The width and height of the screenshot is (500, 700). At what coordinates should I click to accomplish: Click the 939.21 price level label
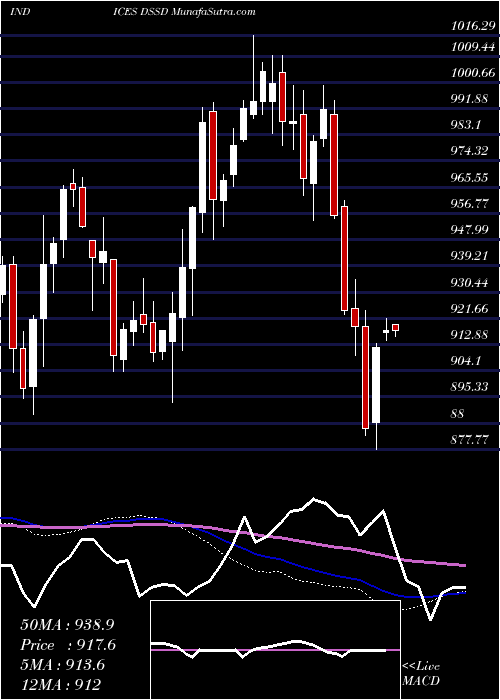(x=469, y=256)
